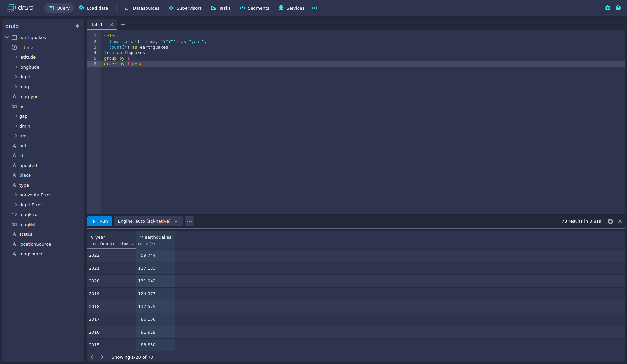627x364 pixels.
Task: Open the help question mark menu
Action: click(x=618, y=8)
